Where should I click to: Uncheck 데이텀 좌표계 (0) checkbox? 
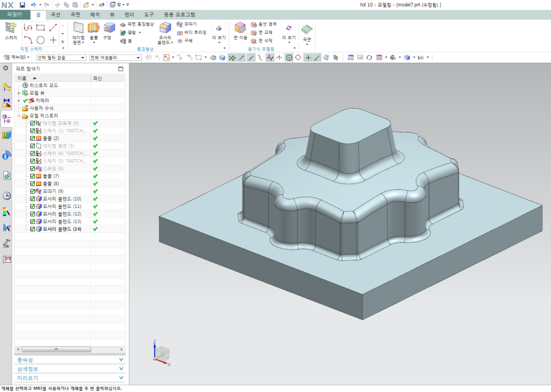33,123
